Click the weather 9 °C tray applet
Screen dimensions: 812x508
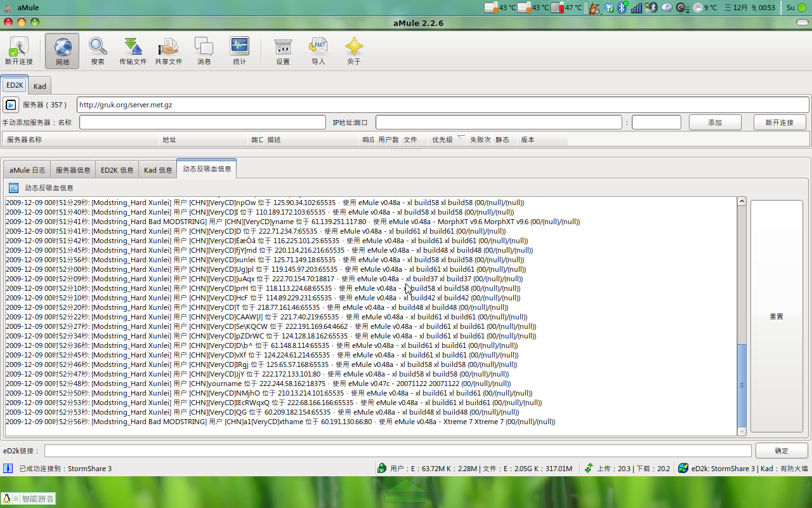point(705,8)
